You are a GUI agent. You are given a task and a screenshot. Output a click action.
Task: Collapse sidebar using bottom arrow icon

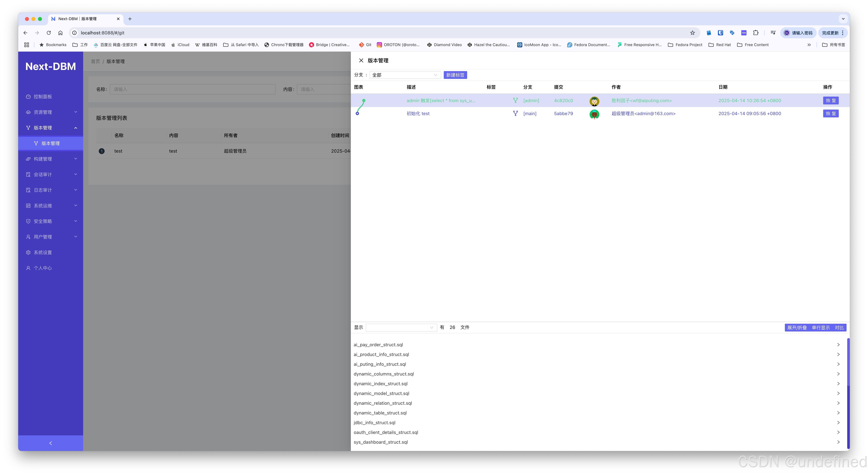pyautogui.click(x=51, y=443)
